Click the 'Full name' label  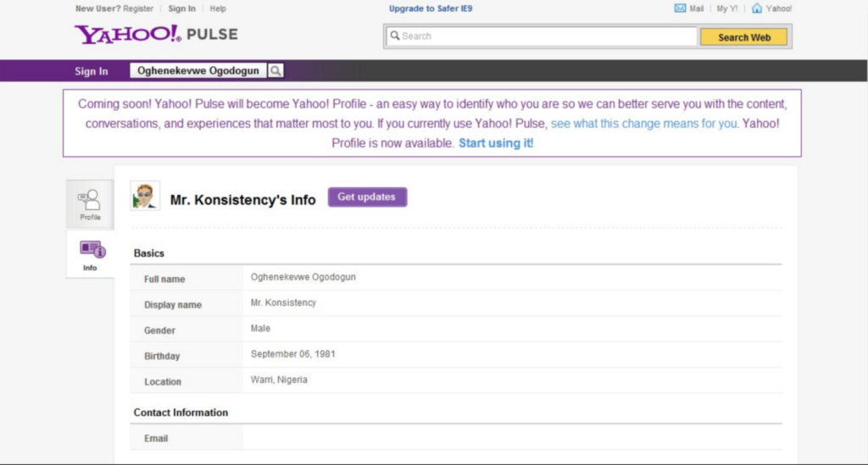coord(164,280)
